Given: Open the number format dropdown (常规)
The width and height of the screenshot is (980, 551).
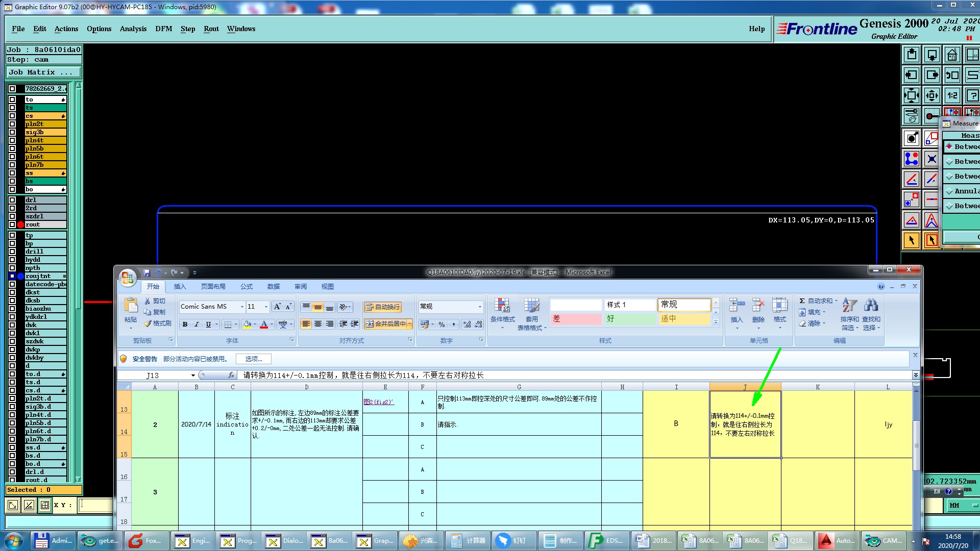Looking at the screenshot, I should click(x=480, y=307).
